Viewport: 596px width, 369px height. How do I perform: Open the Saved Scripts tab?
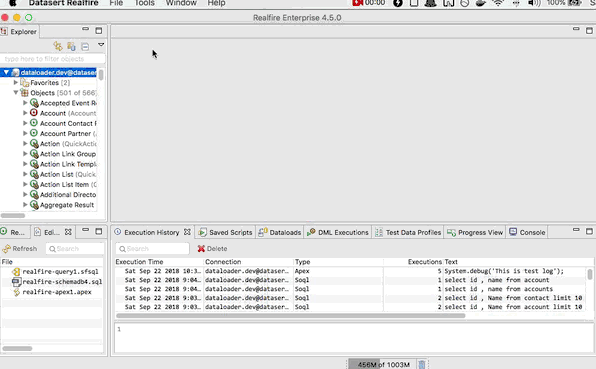[x=225, y=232]
